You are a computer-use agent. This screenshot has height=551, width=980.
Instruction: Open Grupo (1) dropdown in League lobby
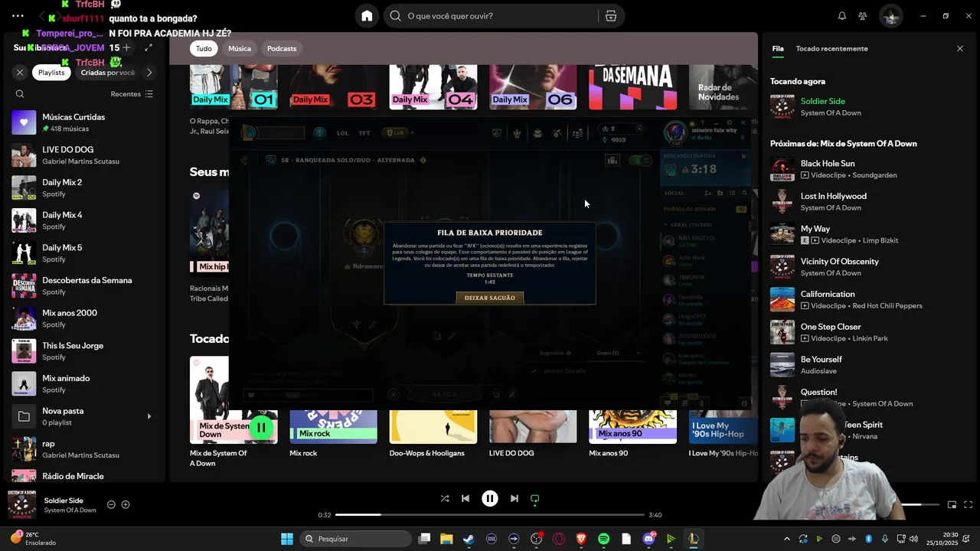[x=618, y=353]
